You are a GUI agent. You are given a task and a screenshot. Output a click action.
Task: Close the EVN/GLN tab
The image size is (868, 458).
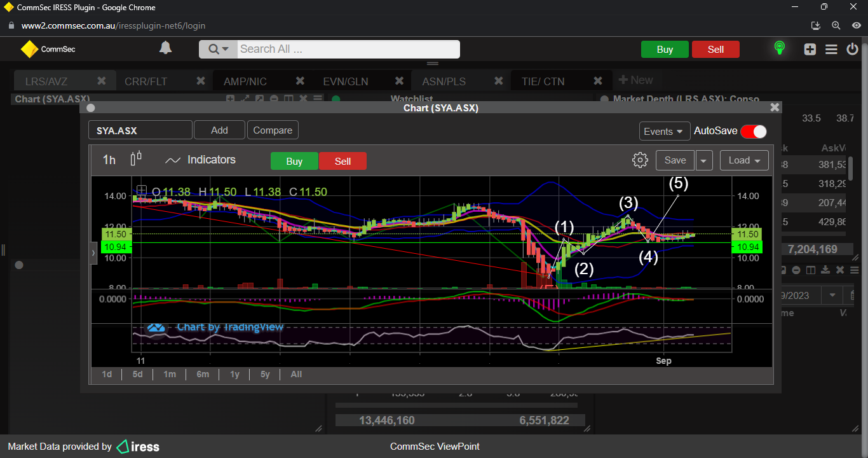(x=399, y=81)
